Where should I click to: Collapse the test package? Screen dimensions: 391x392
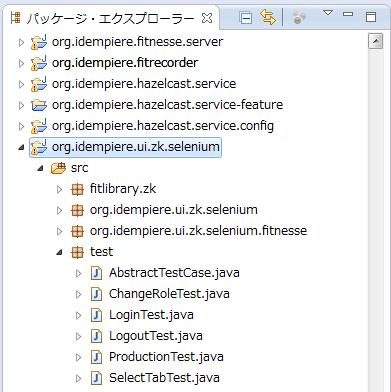pyautogui.click(x=60, y=252)
